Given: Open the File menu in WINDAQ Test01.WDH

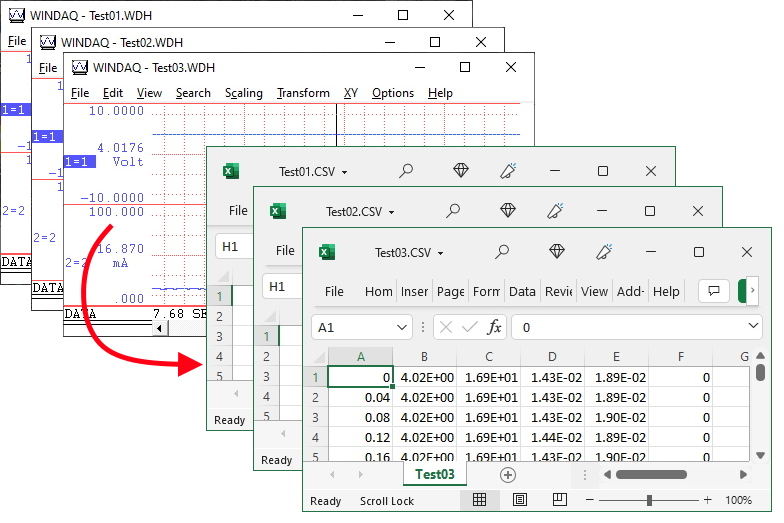Looking at the screenshot, I should (x=17, y=41).
